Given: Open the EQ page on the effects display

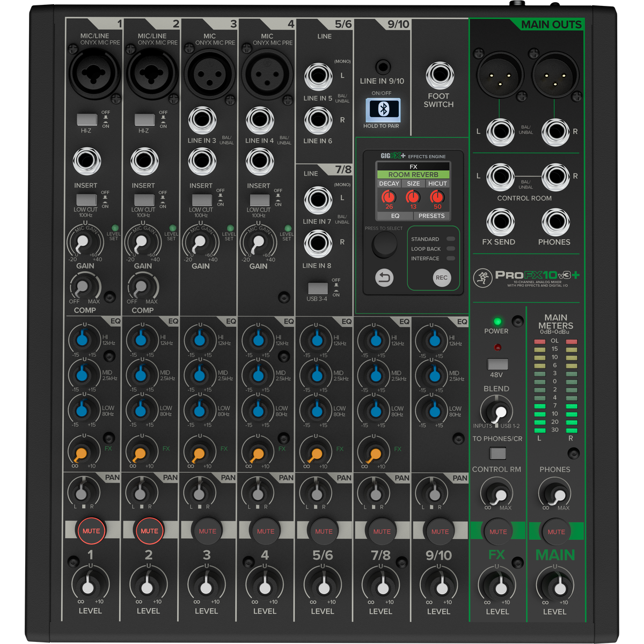Looking at the screenshot, I should [394, 216].
